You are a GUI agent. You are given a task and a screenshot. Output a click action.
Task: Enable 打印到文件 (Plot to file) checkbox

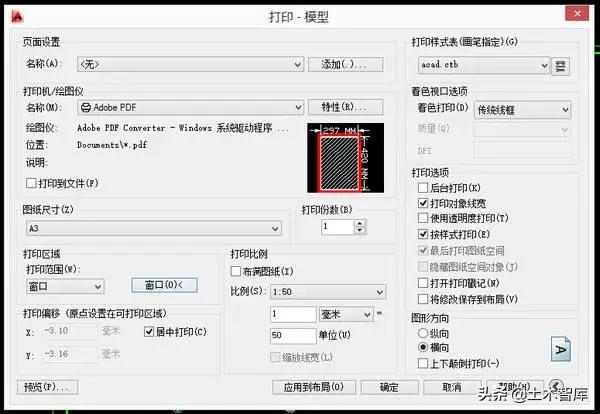[x=31, y=183]
